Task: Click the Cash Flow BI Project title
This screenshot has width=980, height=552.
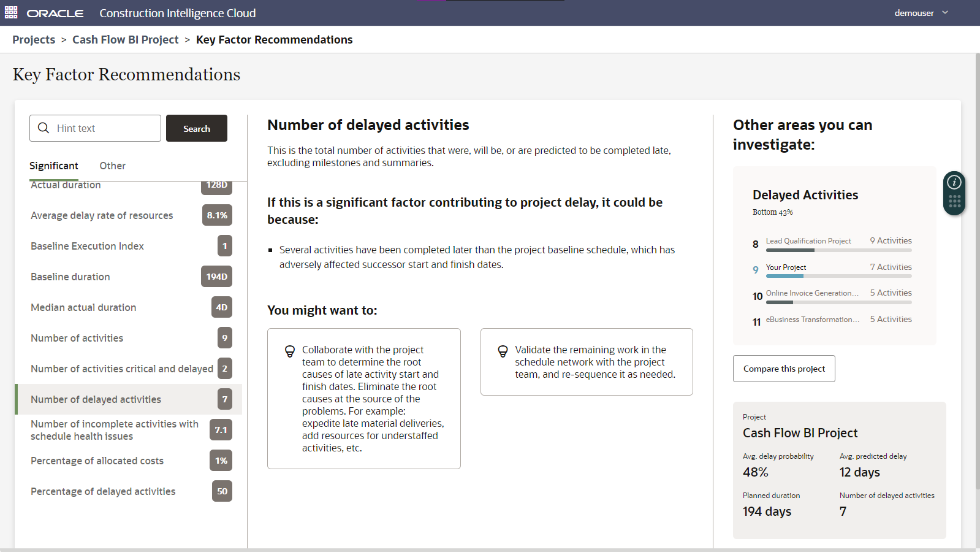Action: pyautogui.click(x=800, y=433)
